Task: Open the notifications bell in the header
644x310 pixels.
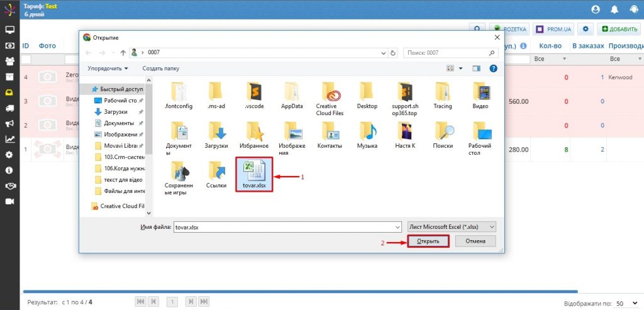Action: pyautogui.click(x=614, y=9)
